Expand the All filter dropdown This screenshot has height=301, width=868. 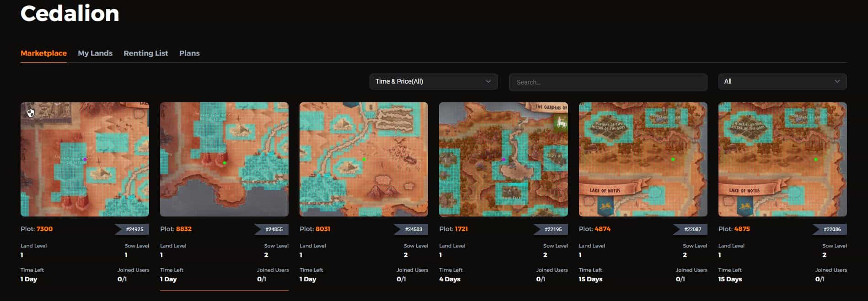(x=782, y=81)
